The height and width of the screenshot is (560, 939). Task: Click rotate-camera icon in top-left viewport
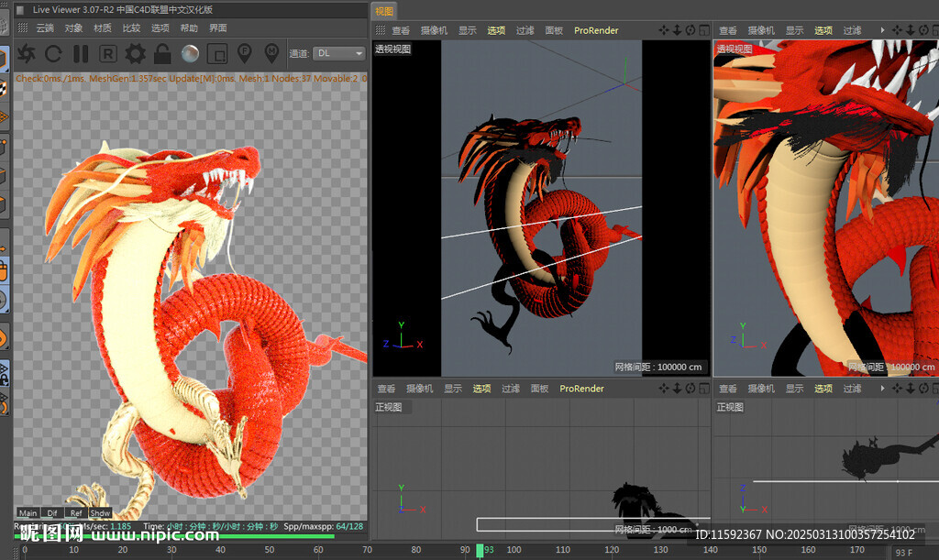(690, 30)
